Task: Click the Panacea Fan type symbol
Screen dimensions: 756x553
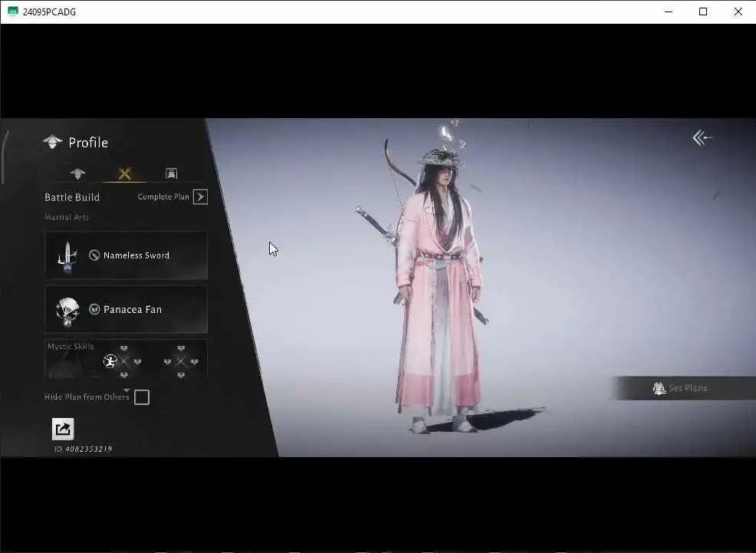Action: (x=94, y=309)
